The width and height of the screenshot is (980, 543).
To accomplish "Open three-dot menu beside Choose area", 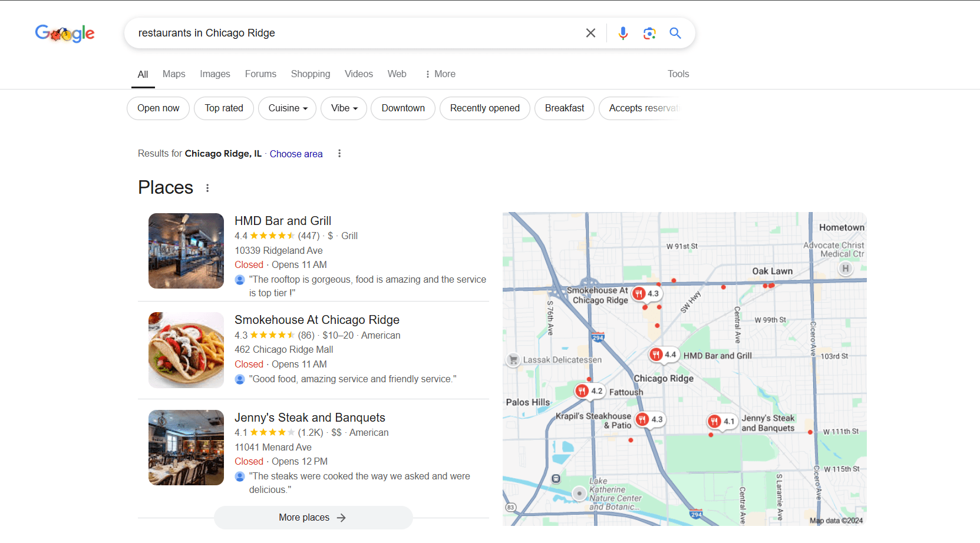I will click(339, 154).
